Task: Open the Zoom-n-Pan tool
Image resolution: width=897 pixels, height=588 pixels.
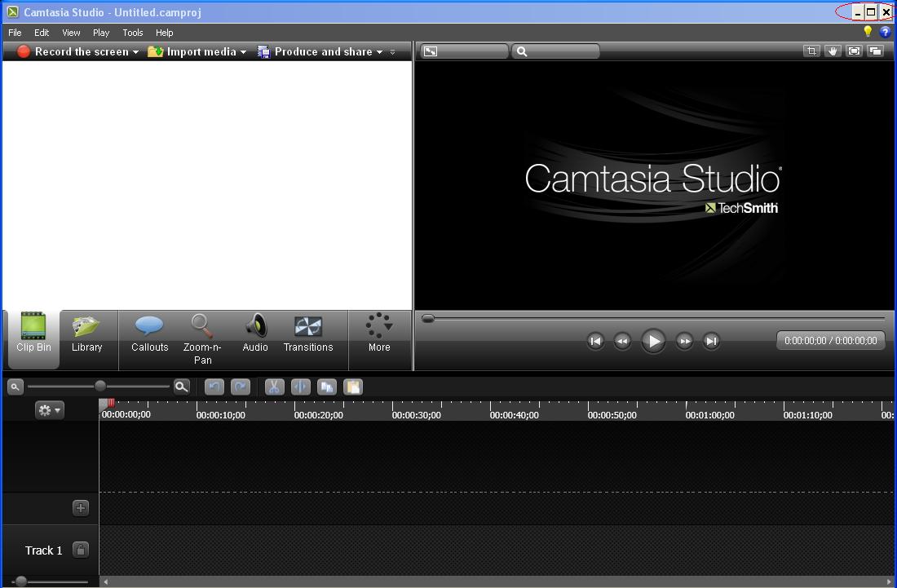Action: (202, 338)
